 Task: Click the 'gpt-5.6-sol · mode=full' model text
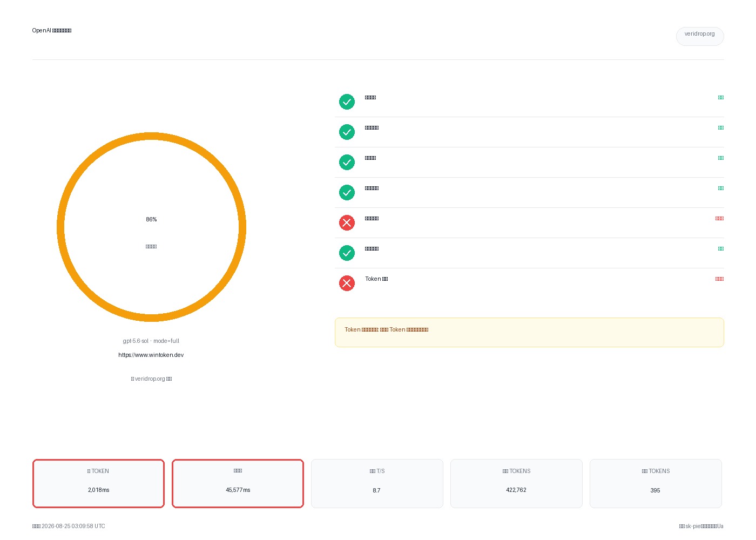pos(151,341)
